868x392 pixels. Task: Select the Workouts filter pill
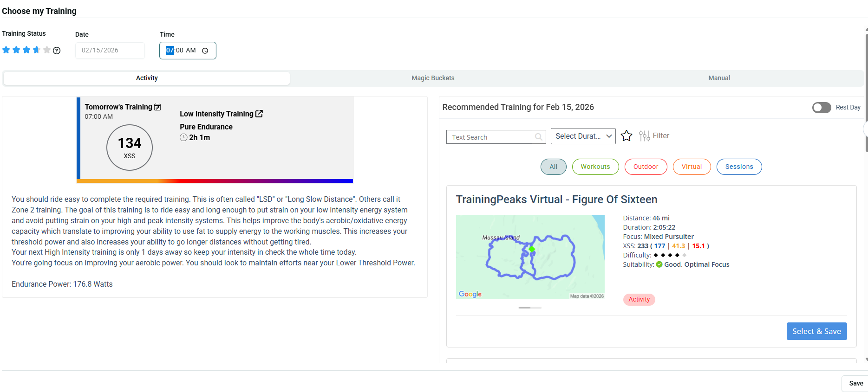[x=595, y=167]
